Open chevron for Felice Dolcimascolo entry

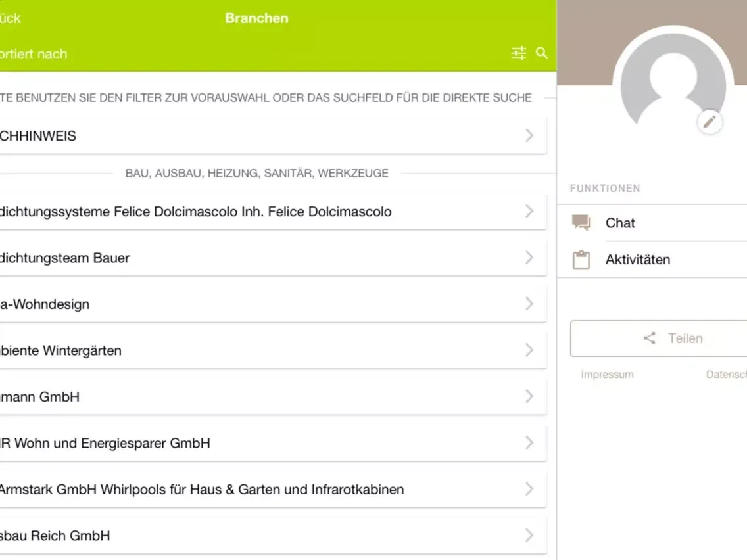[529, 211]
